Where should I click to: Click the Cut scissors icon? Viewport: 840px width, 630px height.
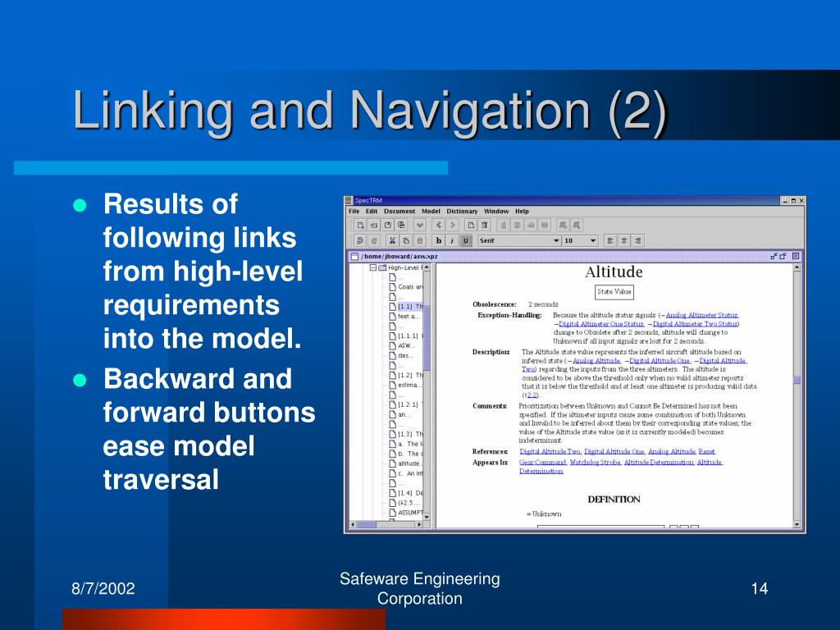click(x=393, y=241)
